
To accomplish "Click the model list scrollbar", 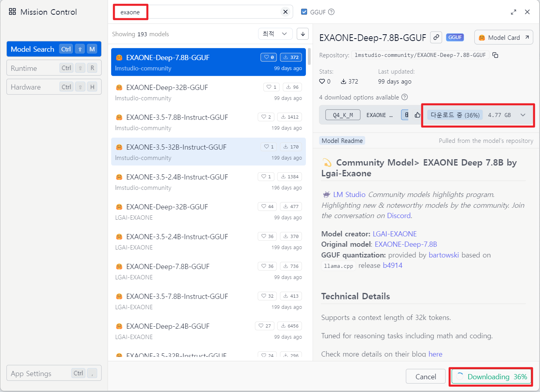I will pos(309,56).
